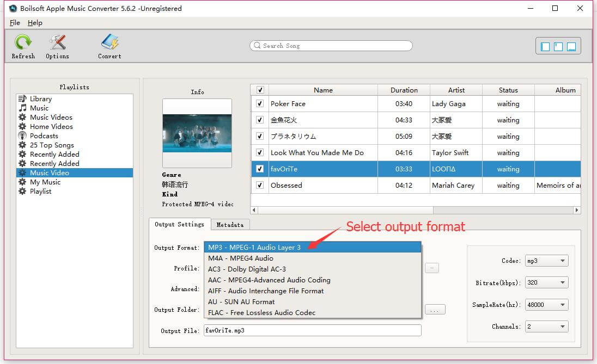Select the Obsessed song name
597x364 pixels.
(x=287, y=185)
